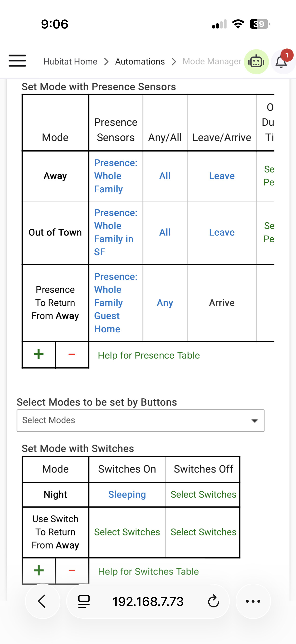Add a row to the switches table

click(39, 571)
